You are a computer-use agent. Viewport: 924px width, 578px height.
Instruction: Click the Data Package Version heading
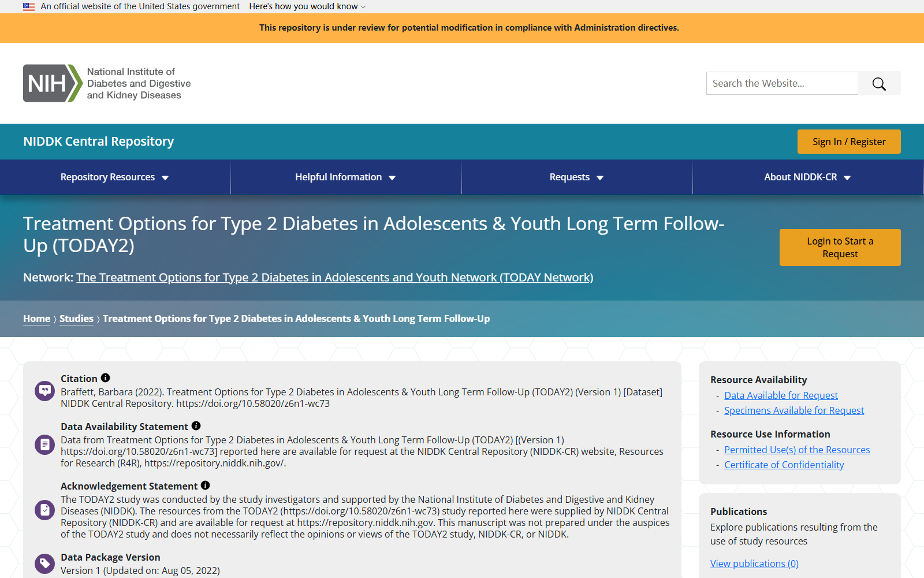pos(110,557)
